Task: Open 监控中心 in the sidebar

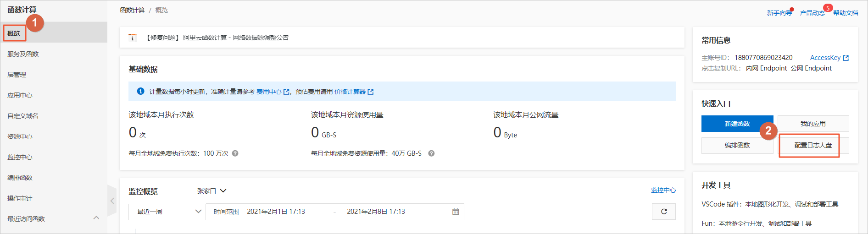Action: point(20,157)
